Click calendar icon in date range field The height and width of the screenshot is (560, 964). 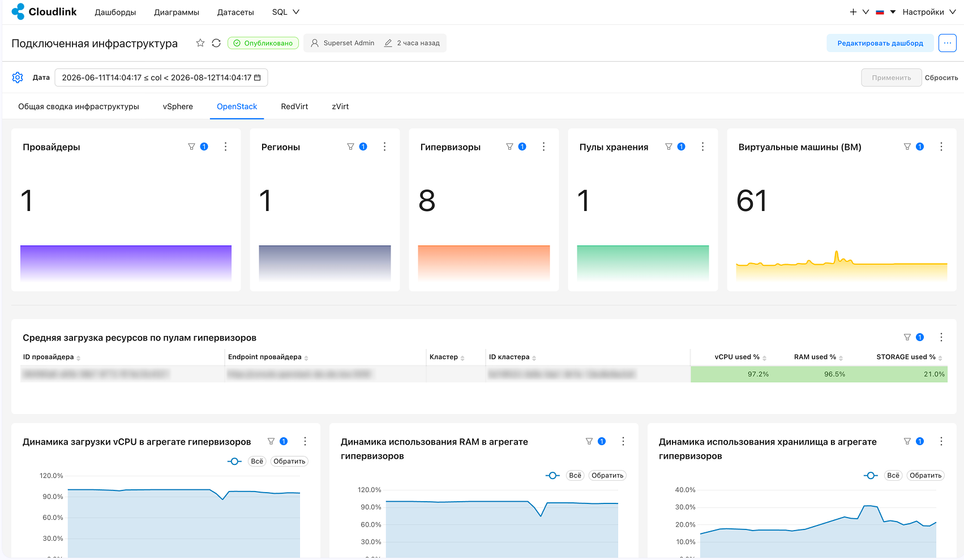[x=258, y=77]
